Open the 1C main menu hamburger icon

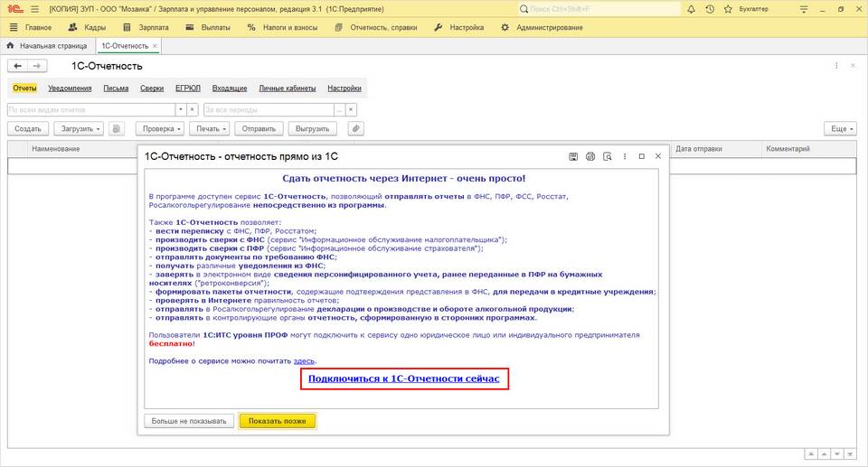pyautogui.click(x=35, y=9)
